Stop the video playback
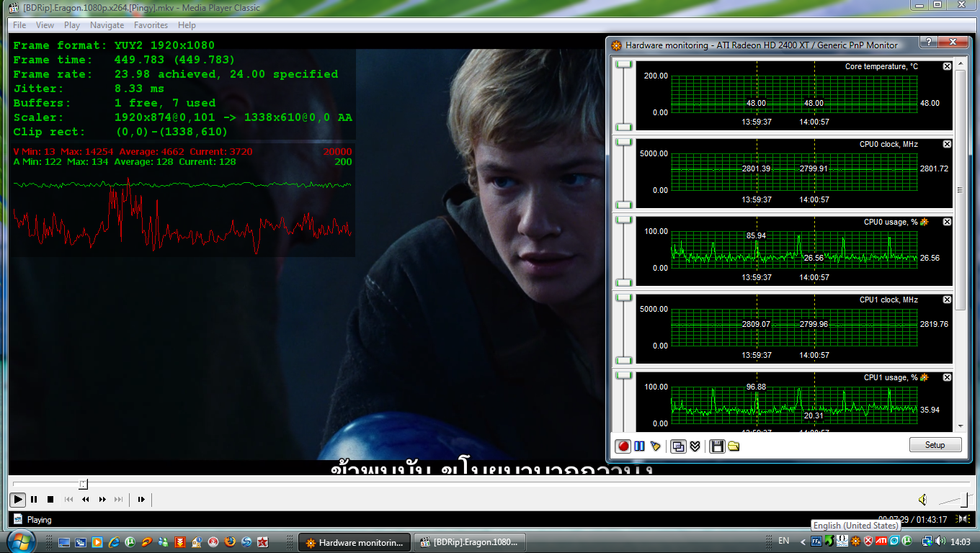 coord(50,499)
